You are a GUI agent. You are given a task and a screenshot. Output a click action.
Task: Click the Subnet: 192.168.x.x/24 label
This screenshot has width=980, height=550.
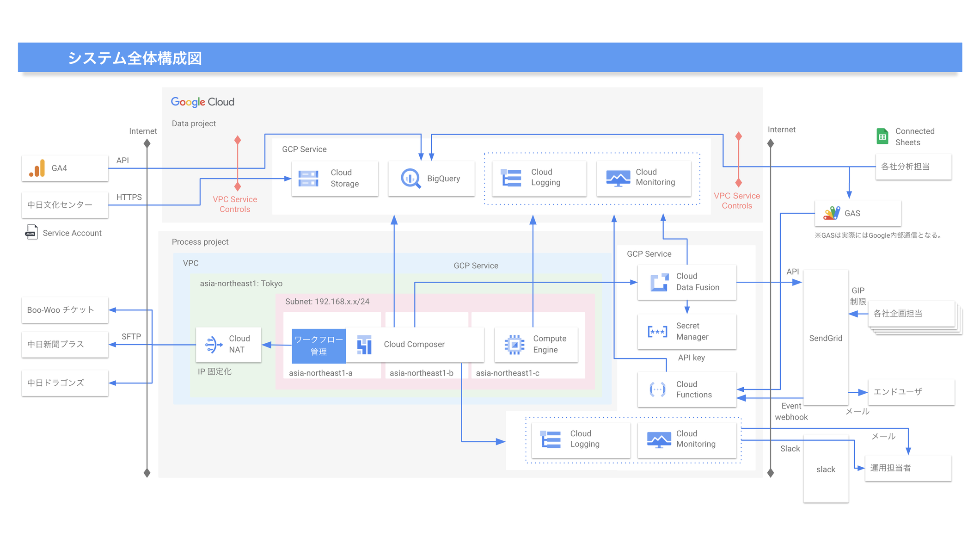[327, 302]
